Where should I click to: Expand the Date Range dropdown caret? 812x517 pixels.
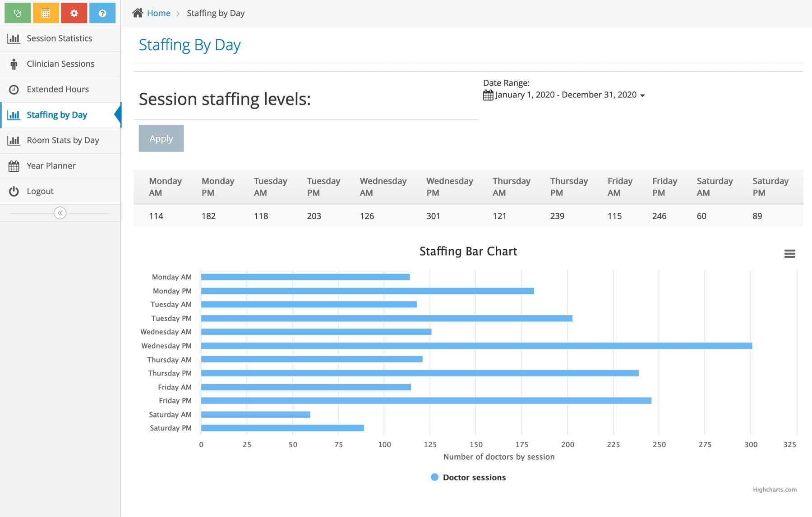coord(642,96)
